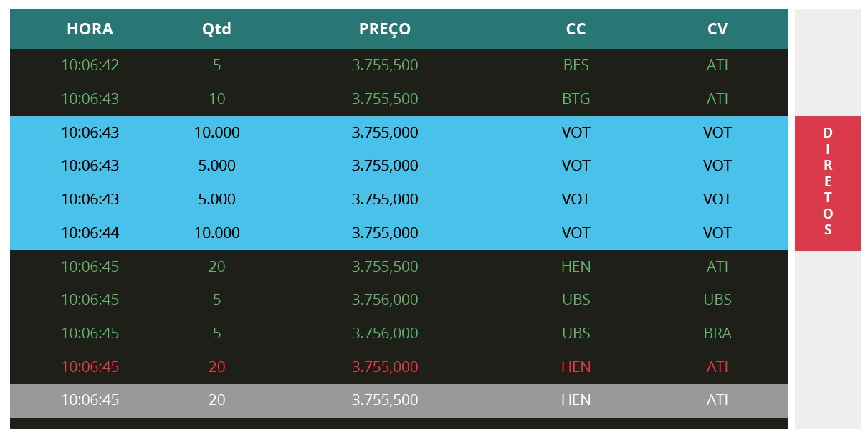Click the green HEN broker at 10:06:45
This screenshot has height=443, width=868.
point(576,267)
